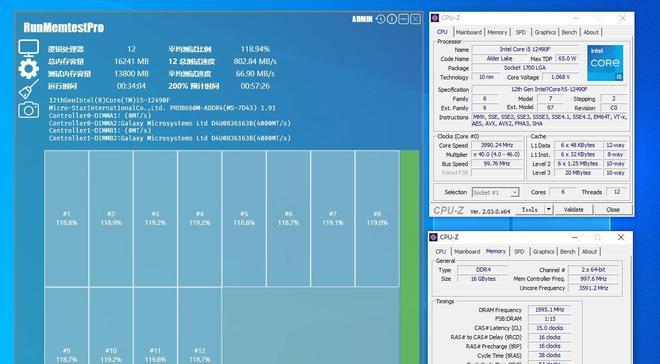Click the CPU-Z icon in Memory window title
The width and height of the screenshot is (660, 364).
pyautogui.click(x=433, y=237)
